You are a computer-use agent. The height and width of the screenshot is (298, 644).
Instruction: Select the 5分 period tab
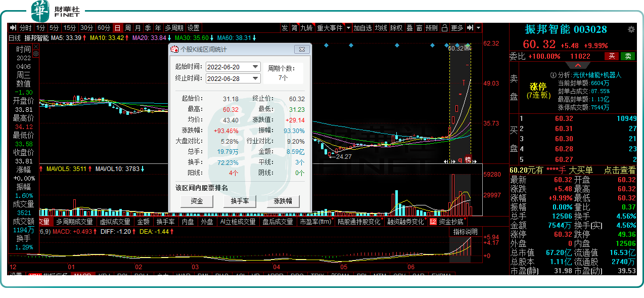click(x=54, y=28)
